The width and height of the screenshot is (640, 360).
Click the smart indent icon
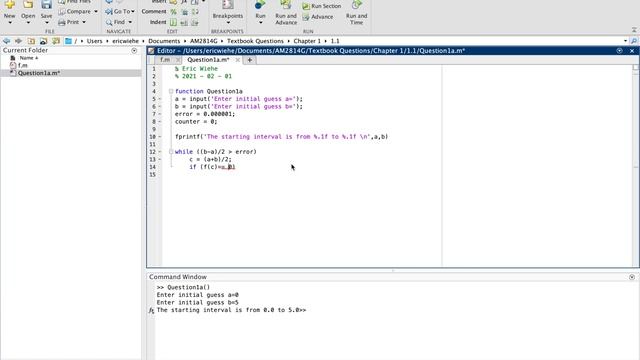(173, 22)
